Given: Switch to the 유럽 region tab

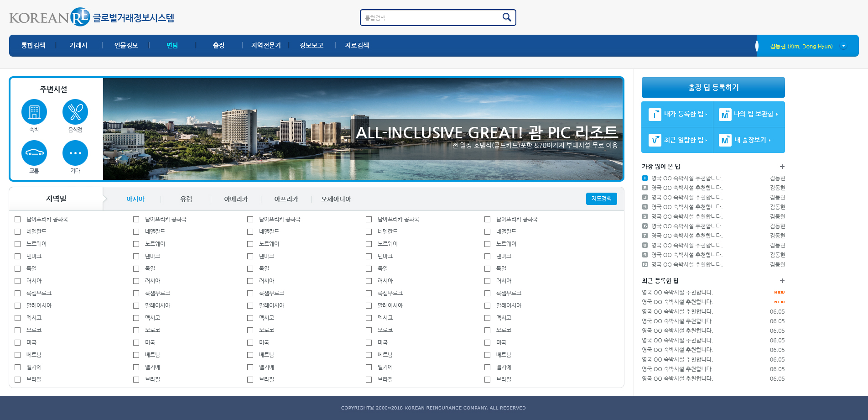Looking at the screenshot, I should [x=186, y=199].
